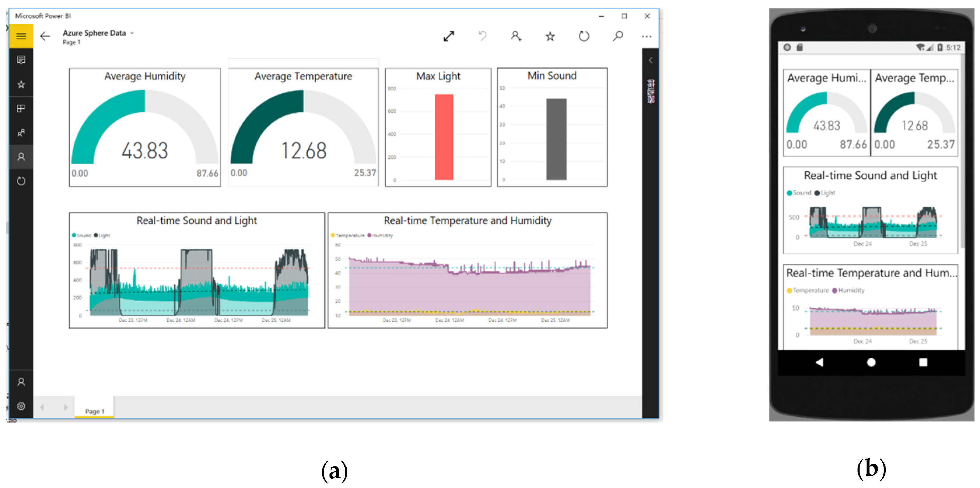The width and height of the screenshot is (980, 488).
Task: Expand Azure Sphere Data title dropdown
Action: pyautogui.click(x=132, y=33)
